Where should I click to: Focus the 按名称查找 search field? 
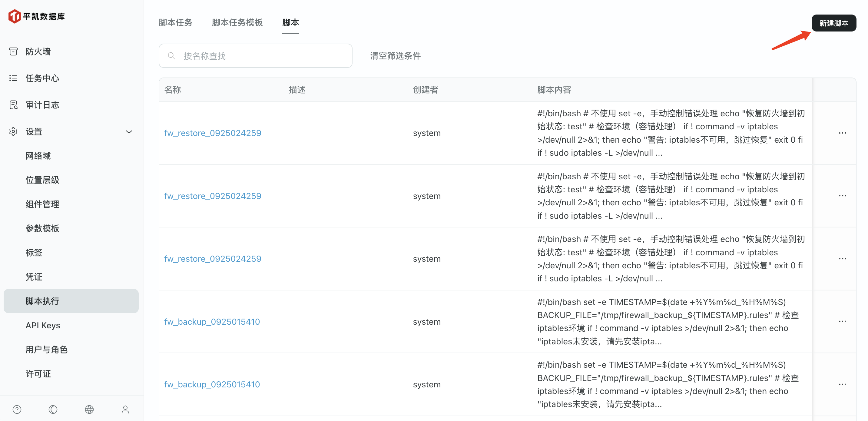click(263, 56)
